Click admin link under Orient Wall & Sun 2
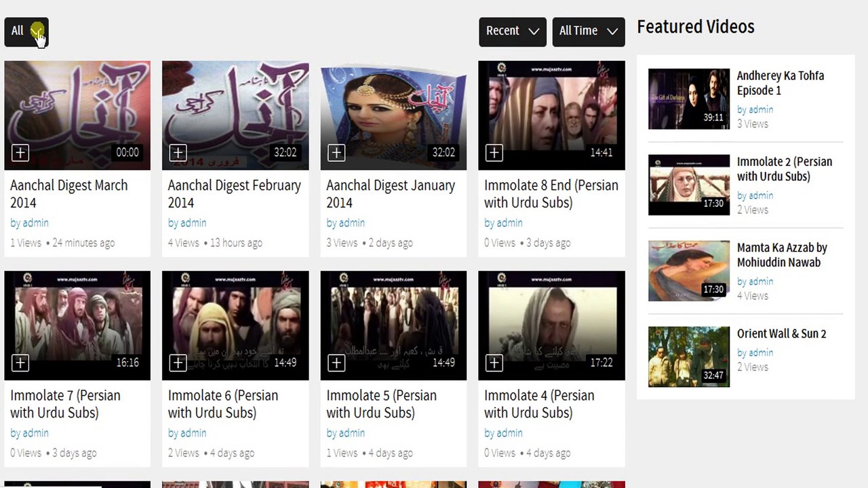 760,352
